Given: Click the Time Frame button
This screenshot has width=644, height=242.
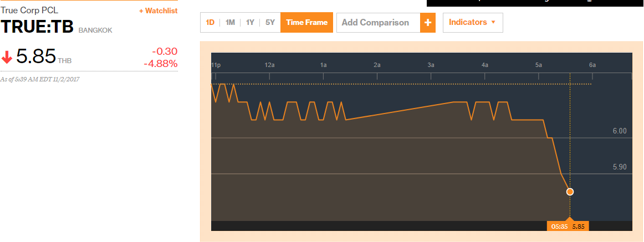Looking at the screenshot, I should (306, 23).
